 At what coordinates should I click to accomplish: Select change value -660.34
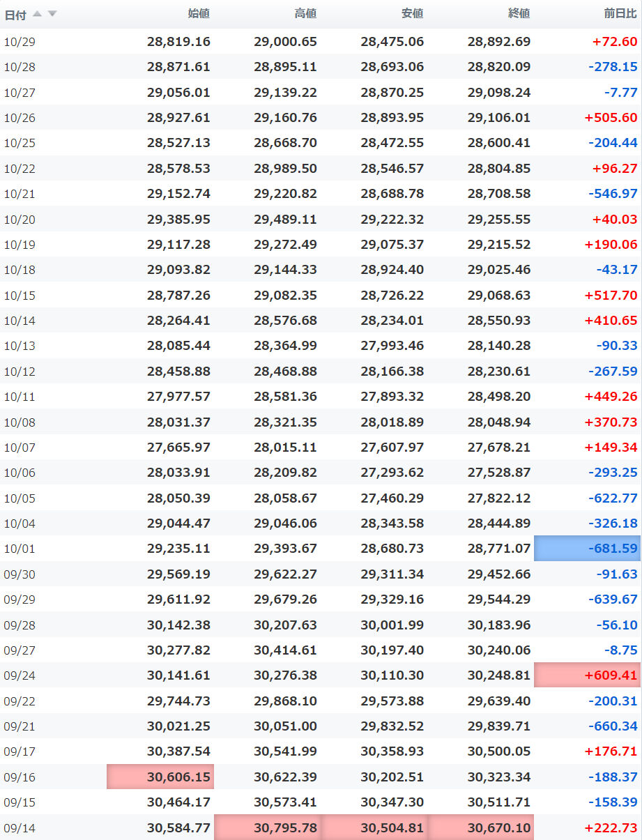point(613,726)
